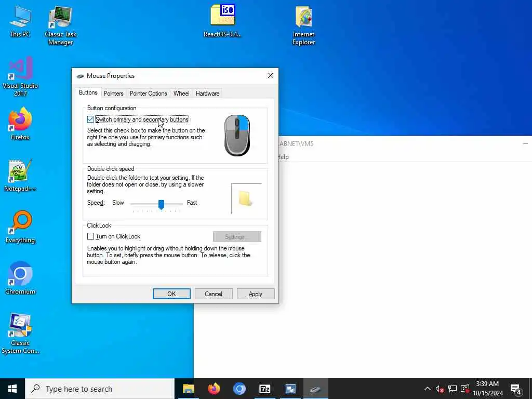Click Mouse Properties taskbar button
532x399 pixels.
315,389
